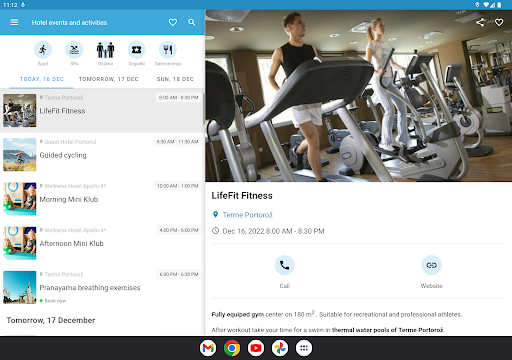The image size is (512, 360).
Task: Open Pranayama breathing exercises event
Action: click(102, 287)
